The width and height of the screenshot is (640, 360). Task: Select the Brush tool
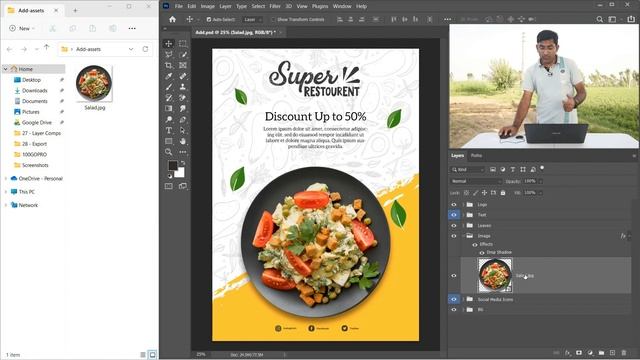tap(169, 87)
